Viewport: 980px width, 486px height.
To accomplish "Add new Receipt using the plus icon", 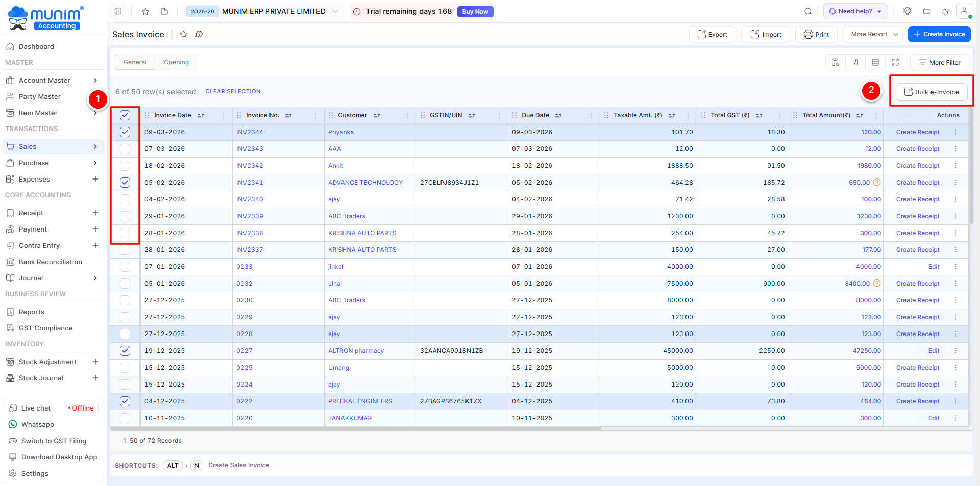I will [95, 213].
